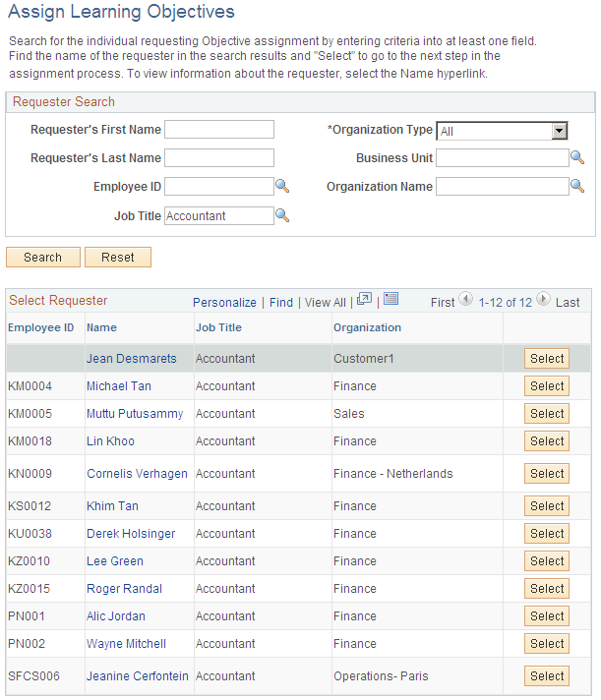
Task: Select button for Alic Jordan row
Action: click(547, 616)
